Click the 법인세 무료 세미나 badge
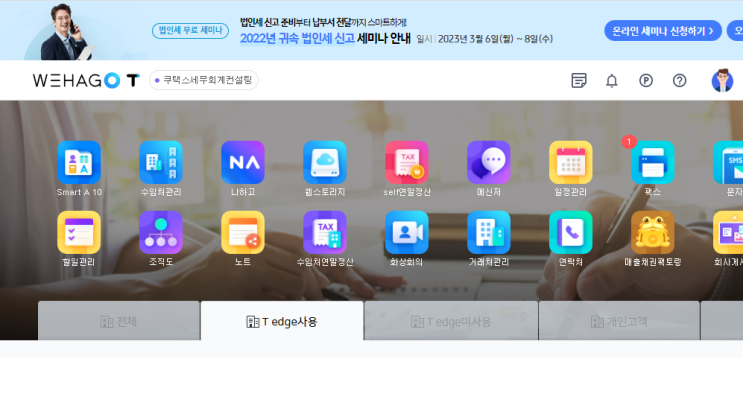This screenshot has width=743, height=414. 190,30
